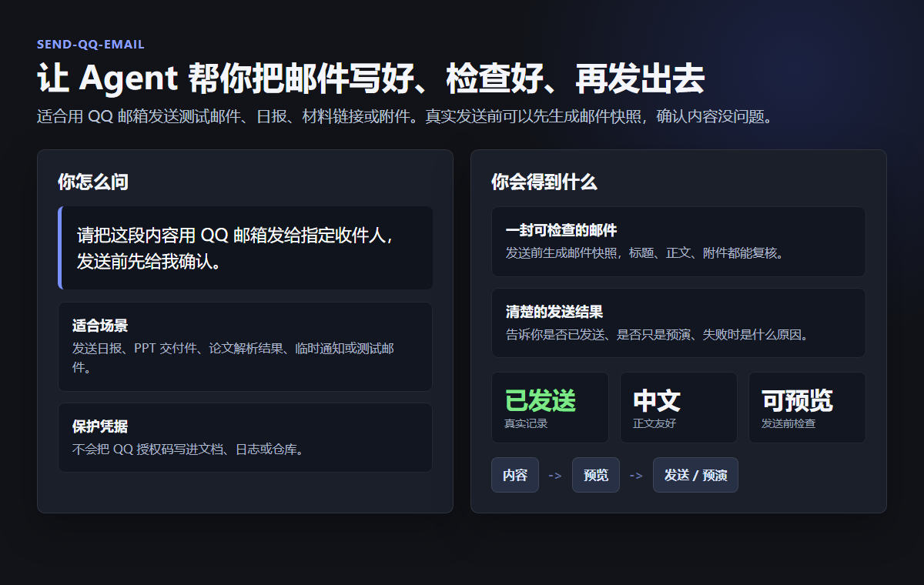Viewport: 924px width, 585px height.
Task: Click the 真实记录 caption
Action: 526,423
